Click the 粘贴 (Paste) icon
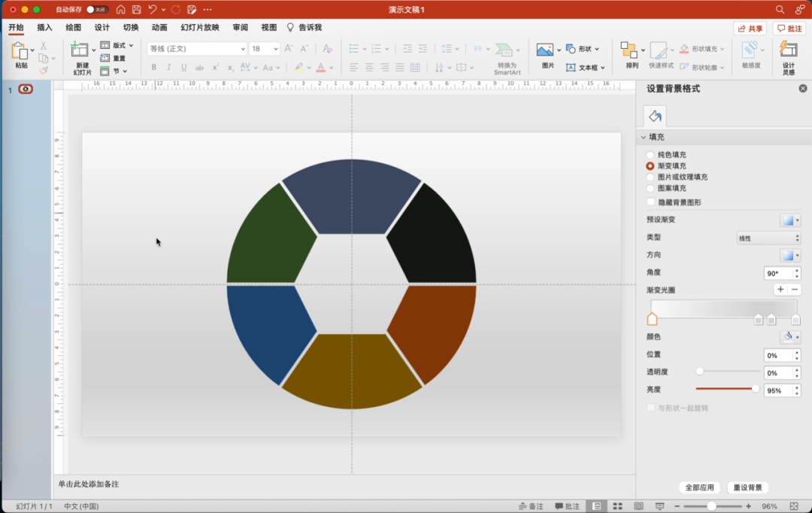Image resolution: width=812 pixels, height=513 pixels. tap(20, 52)
